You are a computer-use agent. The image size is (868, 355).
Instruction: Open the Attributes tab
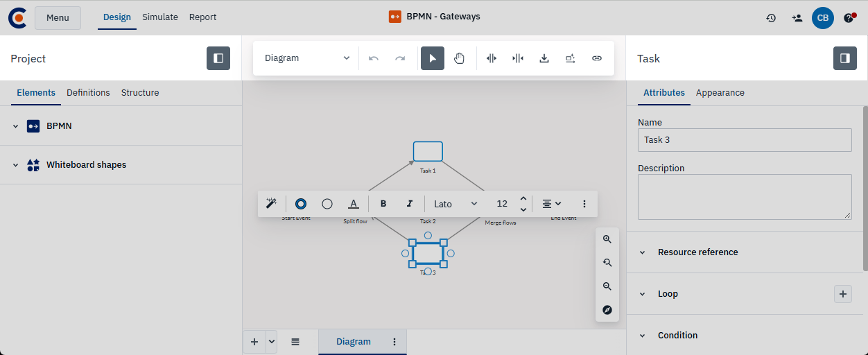[x=664, y=93]
